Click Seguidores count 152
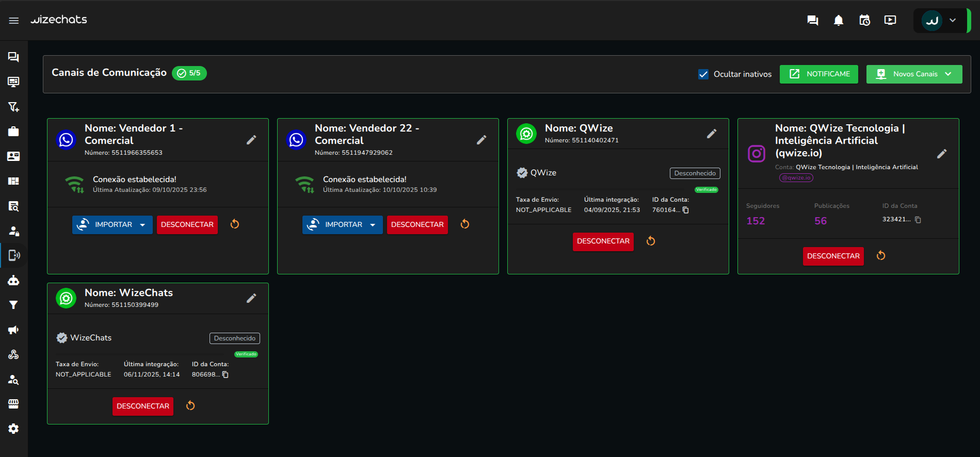980x457 pixels. pyautogui.click(x=756, y=221)
